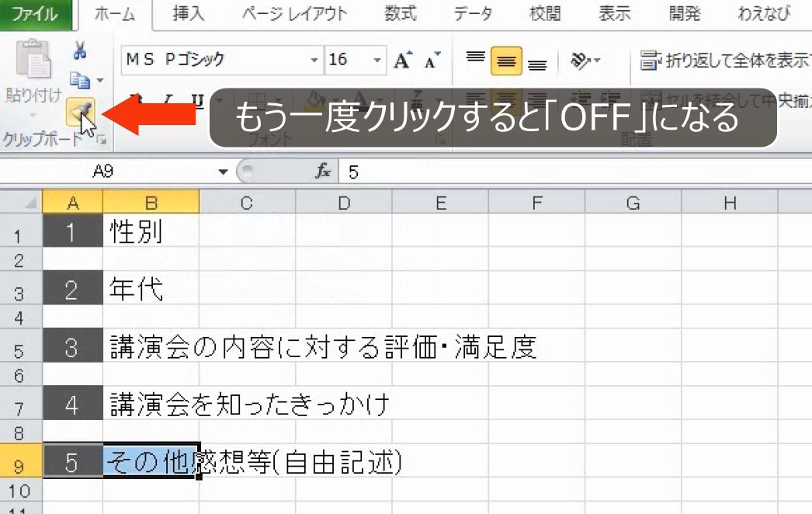The height and width of the screenshot is (514, 812).
Task: Click the Name Box showing A9
Action: (103, 172)
